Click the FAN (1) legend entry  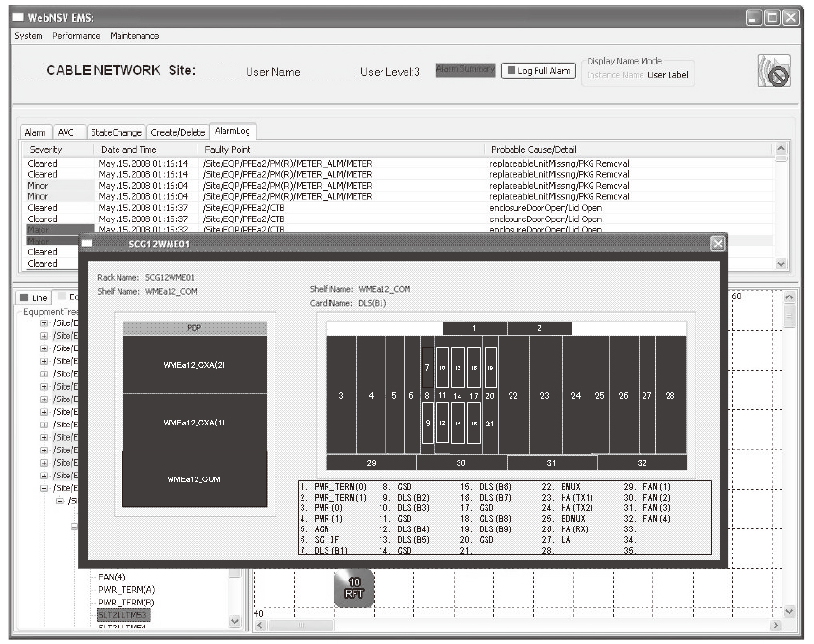(x=647, y=487)
